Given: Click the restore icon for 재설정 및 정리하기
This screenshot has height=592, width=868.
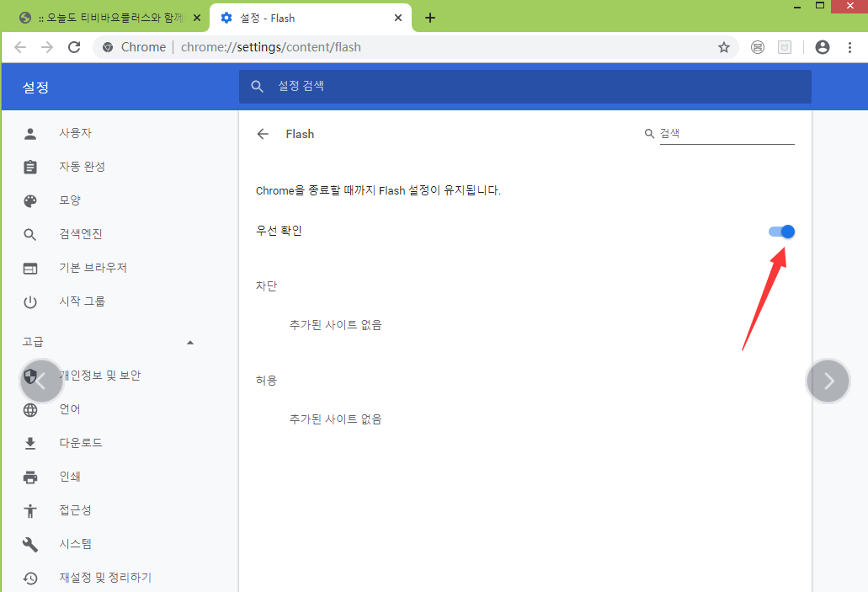Looking at the screenshot, I should 30,579.
